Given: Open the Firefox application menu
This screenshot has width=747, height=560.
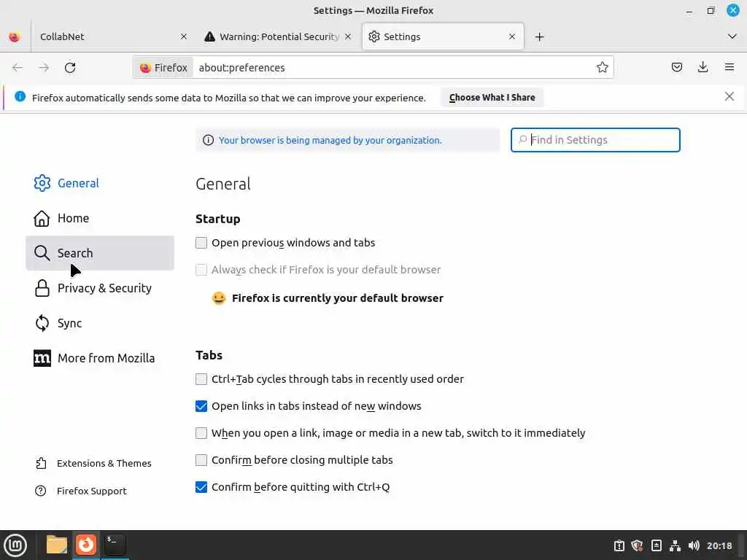Looking at the screenshot, I should coord(729,67).
